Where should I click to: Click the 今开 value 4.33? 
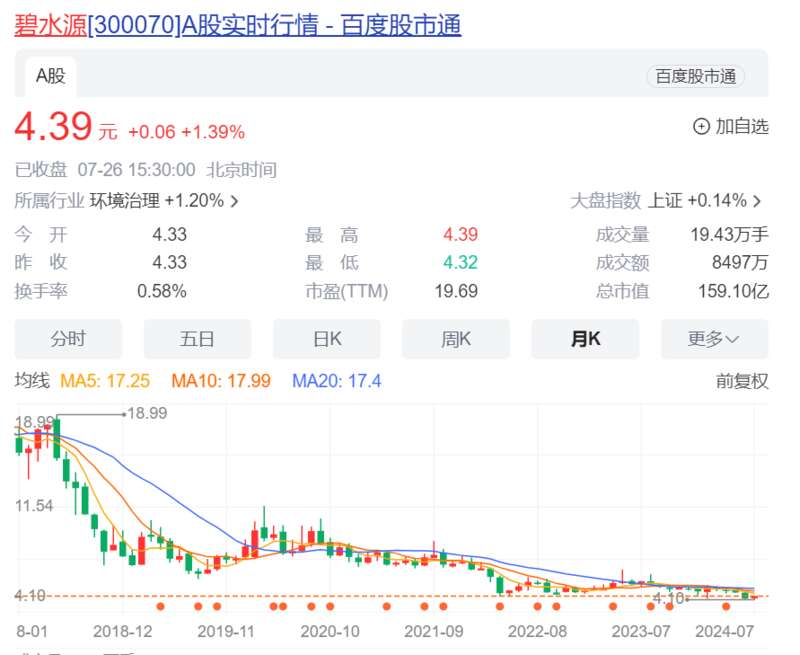(x=169, y=235)
